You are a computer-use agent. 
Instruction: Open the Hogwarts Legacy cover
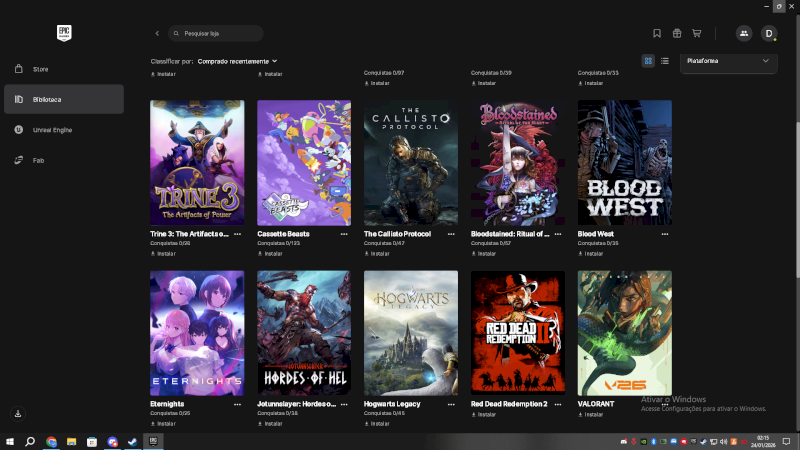click(x=411, y=333)
